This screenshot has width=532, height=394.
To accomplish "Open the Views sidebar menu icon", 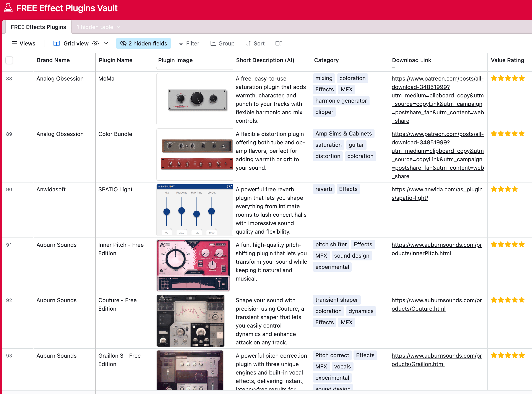I will [x=14, y=44].
